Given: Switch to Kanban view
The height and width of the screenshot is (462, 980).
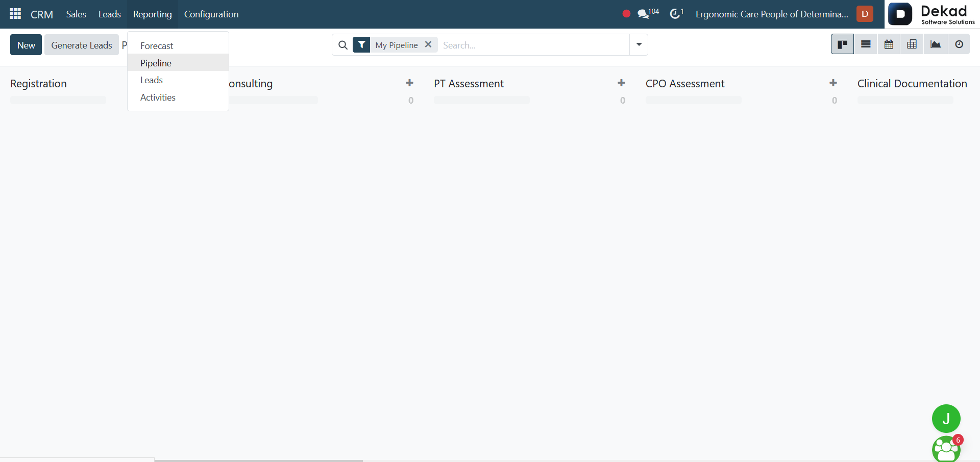Looking at the screenshot, I should tap(842, 44).
